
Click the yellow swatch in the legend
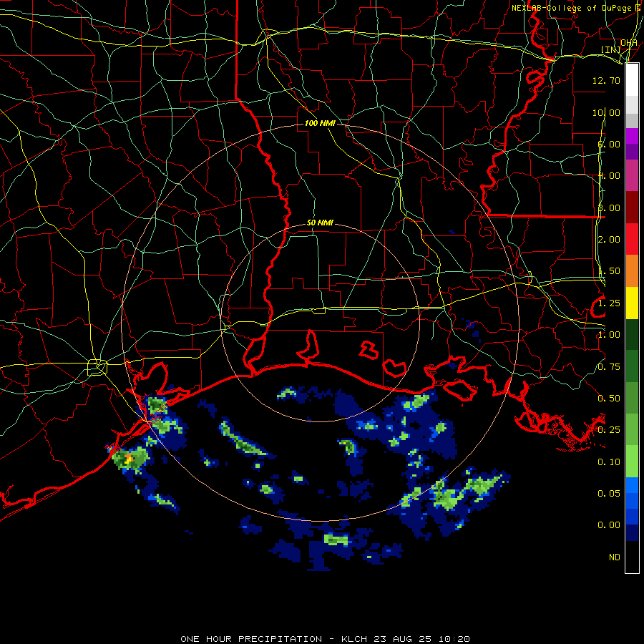632,303
